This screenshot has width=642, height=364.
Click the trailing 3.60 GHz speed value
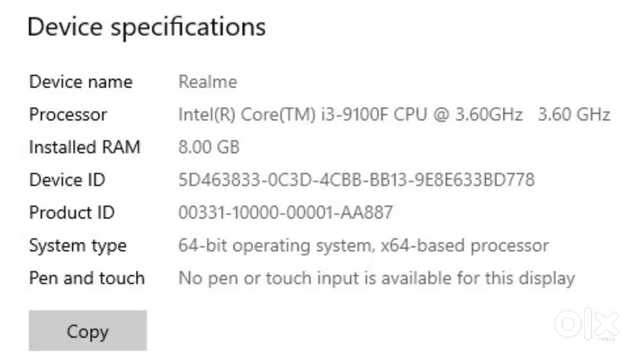[x=574, y=115]
